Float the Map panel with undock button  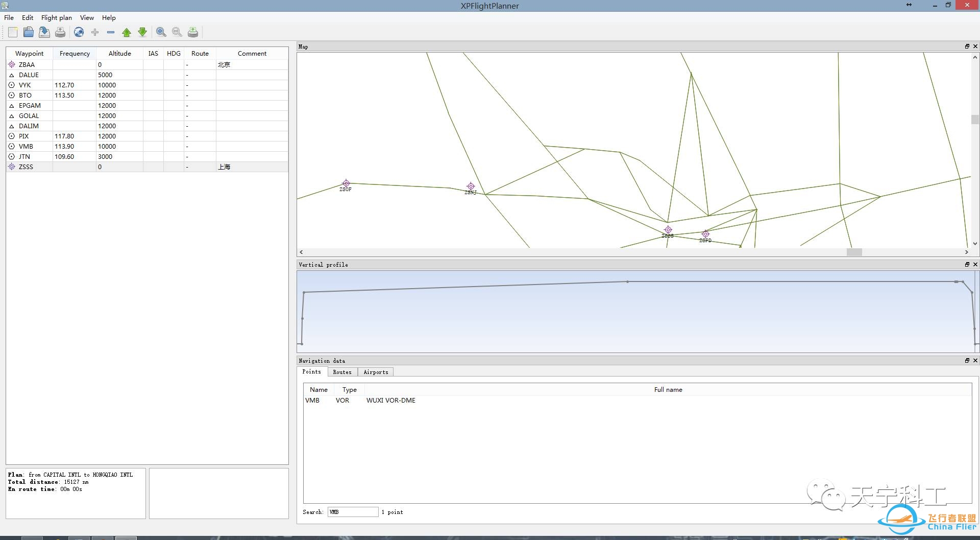pyautogui.click(x=967, y=46)
